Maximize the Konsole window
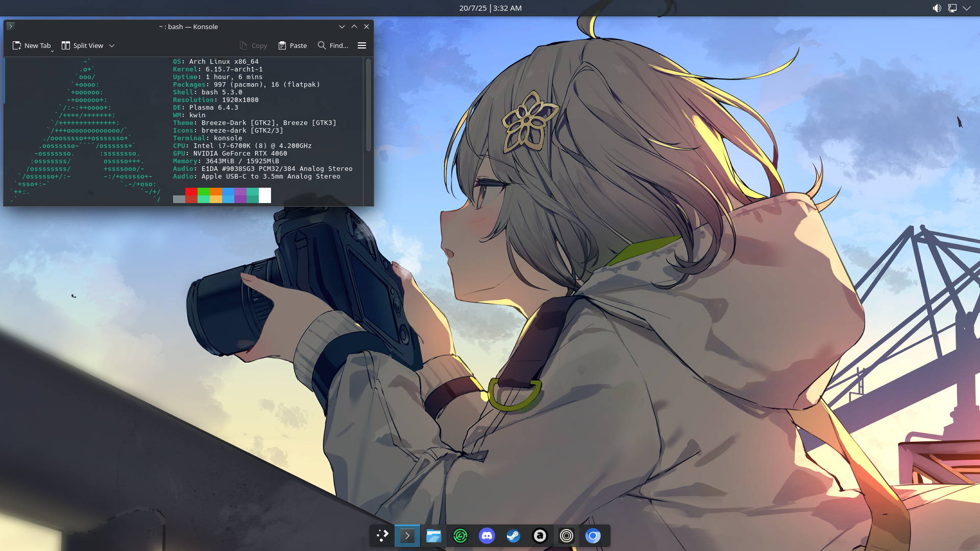980x551 pixels. pos(354,27)
